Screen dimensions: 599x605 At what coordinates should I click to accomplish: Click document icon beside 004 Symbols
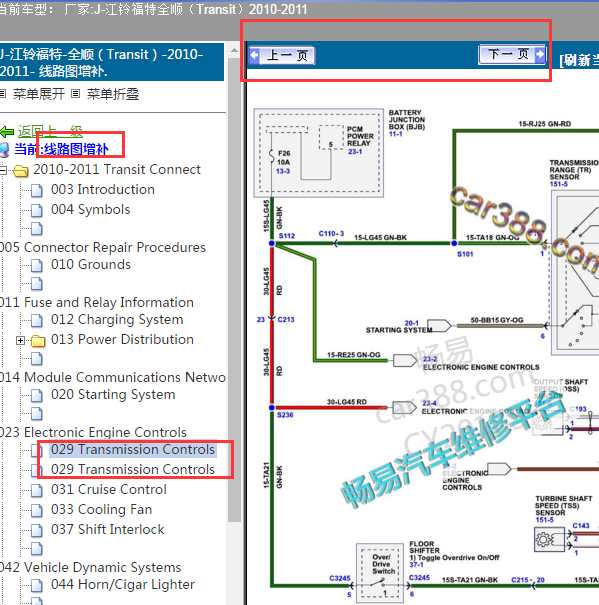click(x=37, y=210)
